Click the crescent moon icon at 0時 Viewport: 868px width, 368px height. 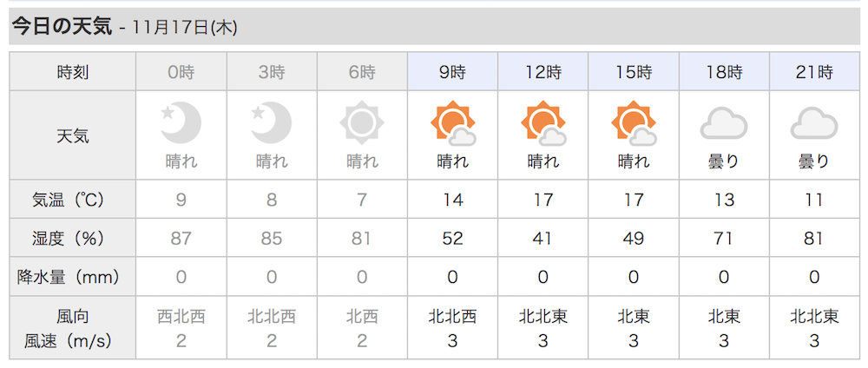pos(181,123)
